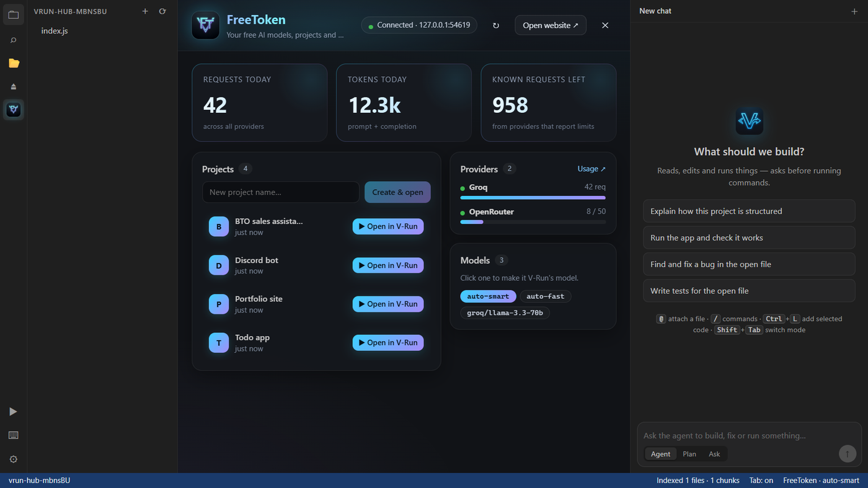Open the Explorer view in the activity bar
Screen dimensions: 868x488
click(x=14, y=14)
